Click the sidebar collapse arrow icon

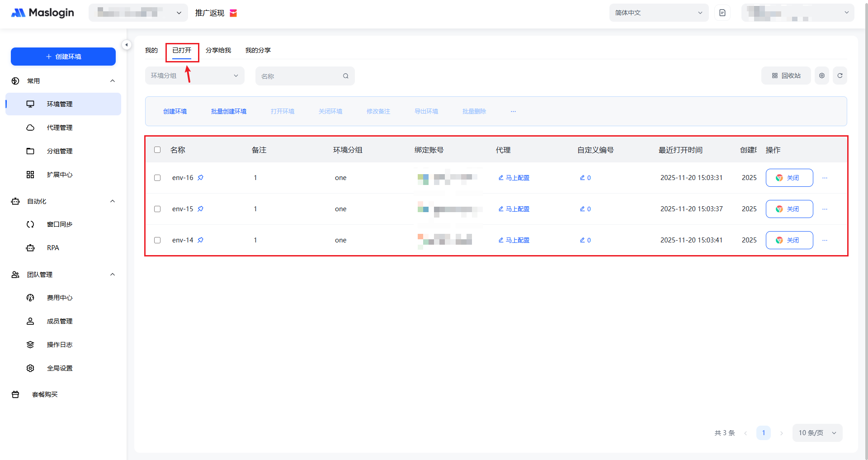tap(127, 45)
